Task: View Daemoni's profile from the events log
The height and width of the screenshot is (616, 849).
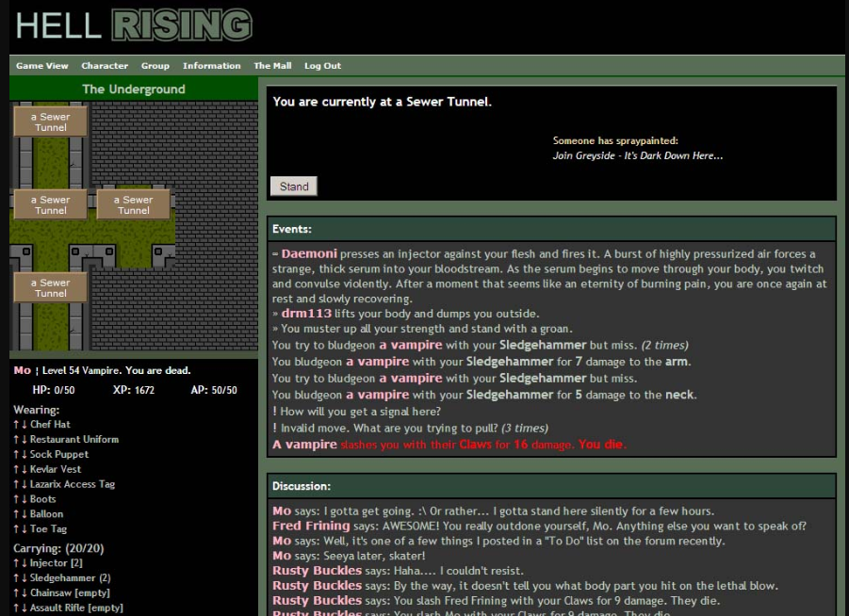Action: pos(309,254)
